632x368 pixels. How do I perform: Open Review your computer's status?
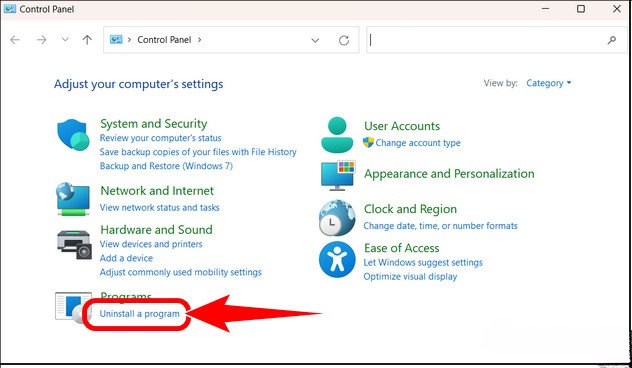(160, 138)
